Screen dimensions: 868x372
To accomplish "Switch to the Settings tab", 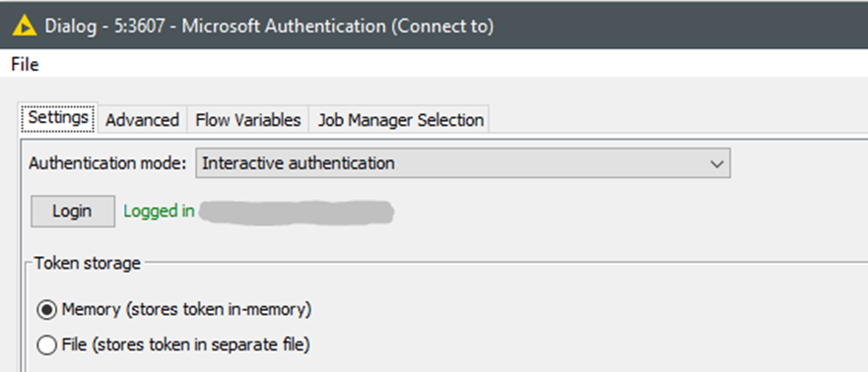I will pyautogui.click(x=58, y=117).
